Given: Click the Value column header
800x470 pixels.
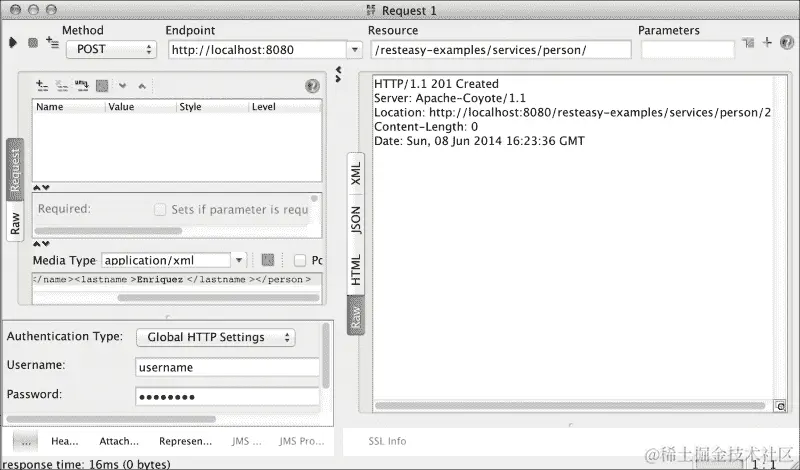Looking at the screenshot, I should 141,107.
